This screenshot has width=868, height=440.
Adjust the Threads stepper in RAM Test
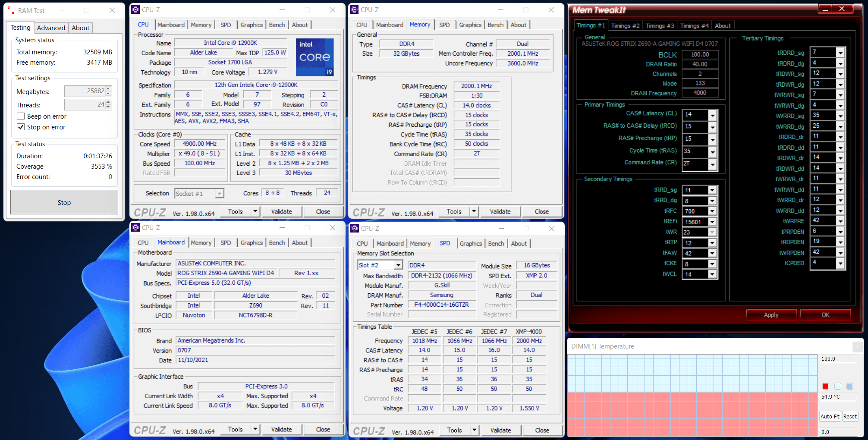[x=108, y=105]
